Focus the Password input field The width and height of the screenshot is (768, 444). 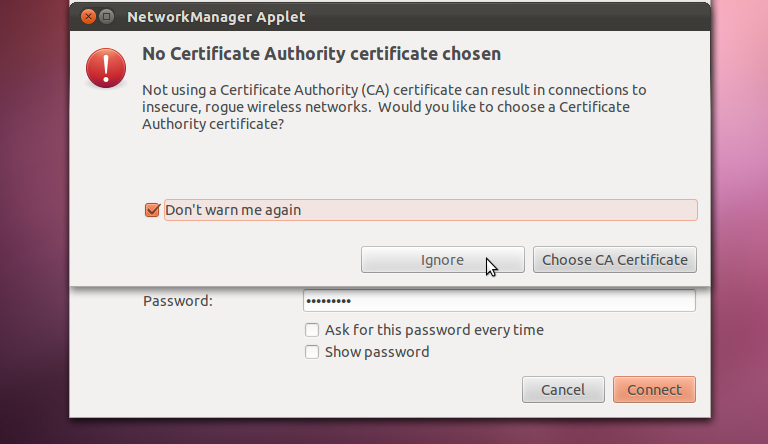click(x=499, y=300)
